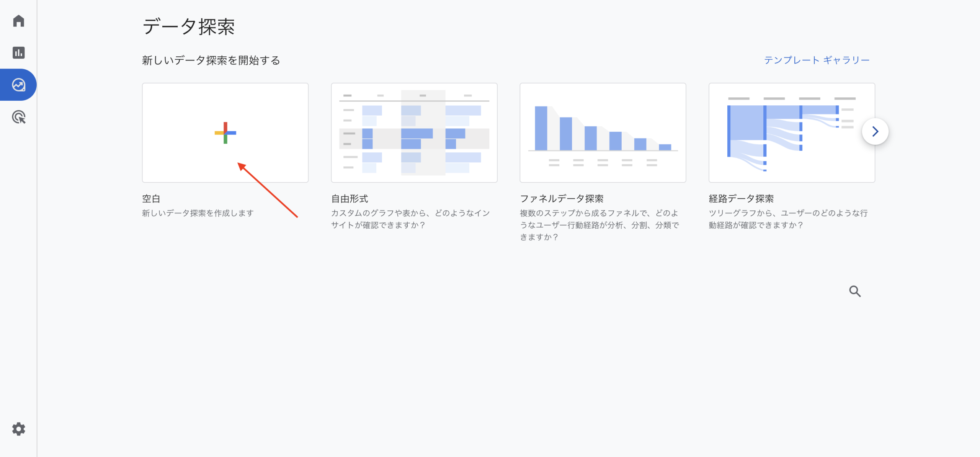The height and width of the screenshot is (457, 980).
Task: Open the Home icon in sidebar
Action: (18, 21)
